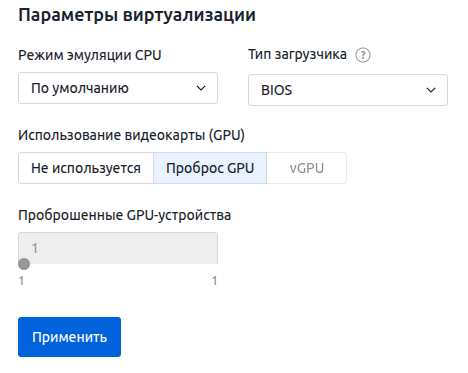Click the help icon beside Тип загрузчика
The width and height of the screenshot is (468, 373).
pos(363,55)
